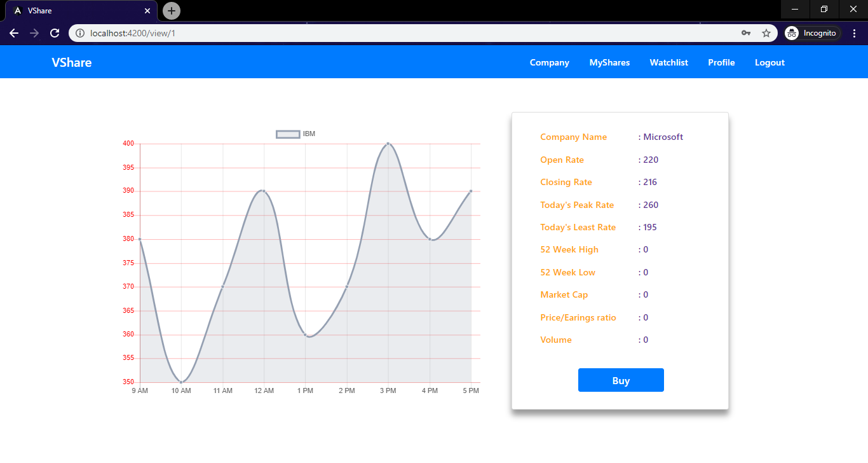868x463 pixels.
Task: Click the ': Microsoft' value
Action: [661, 137]
